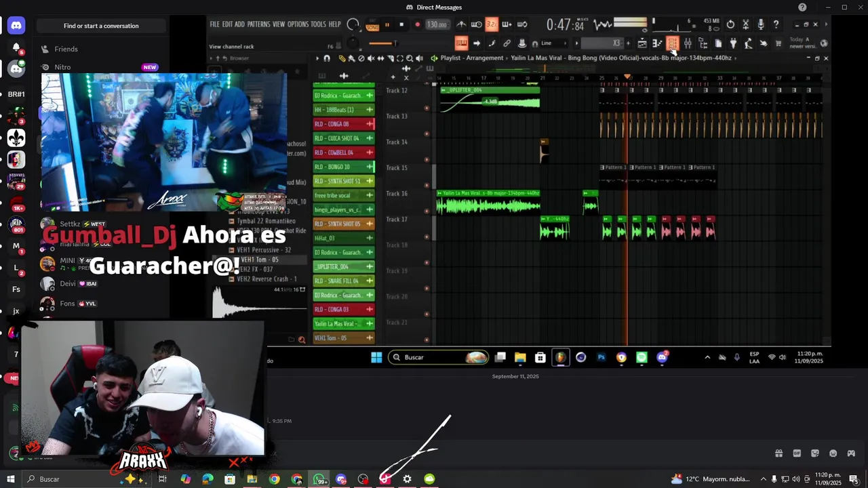This screenshot has height=488, width=868.
Task: Open Settings gear in the bottom taskbar
Action: pyautogui.click(x=407, y=479)
